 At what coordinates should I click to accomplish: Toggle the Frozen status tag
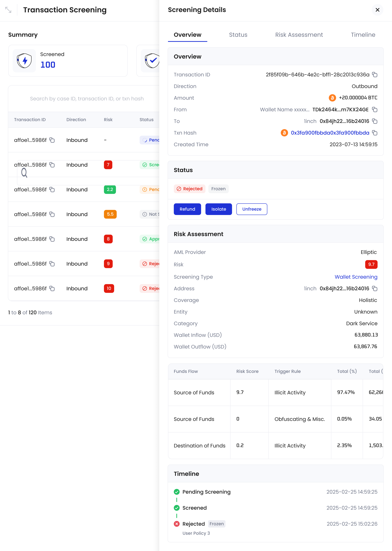[x=218, y=189]
